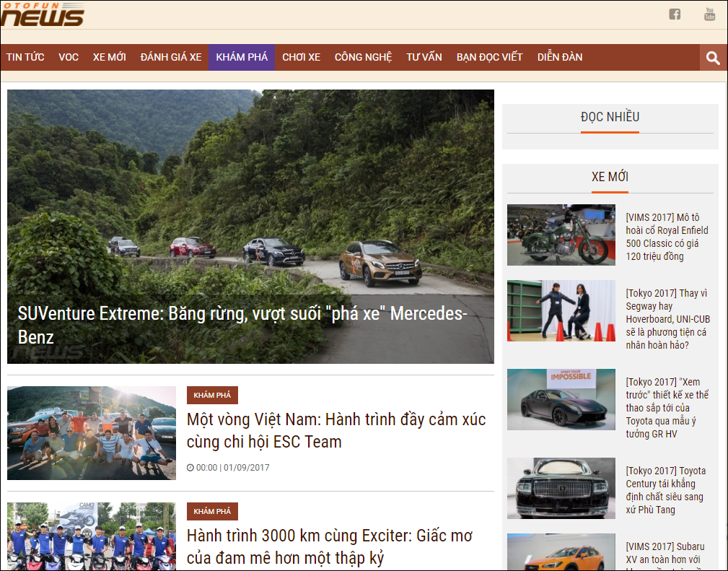Open the UNI-CUB Tokyo 2017 article
The width and height of the screenshot is (728, 571).
pos(667,319)
